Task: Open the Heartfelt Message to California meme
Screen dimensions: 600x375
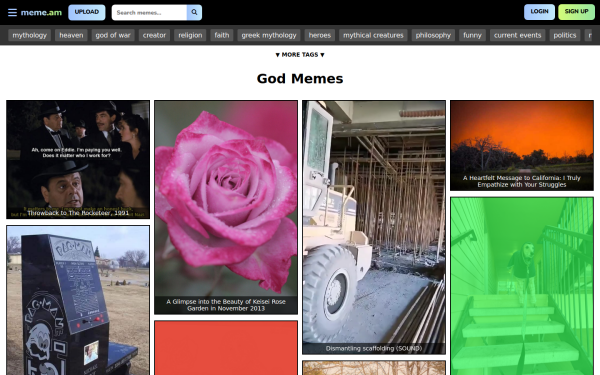Action: [522, 145]
